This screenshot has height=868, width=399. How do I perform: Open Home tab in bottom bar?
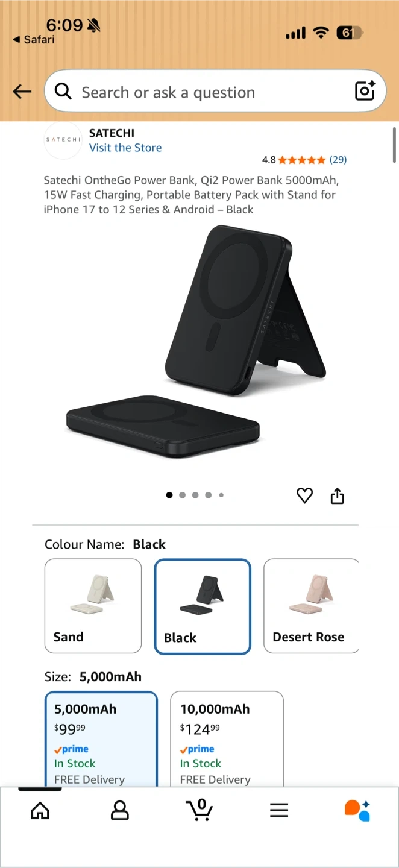pos(40,810)
